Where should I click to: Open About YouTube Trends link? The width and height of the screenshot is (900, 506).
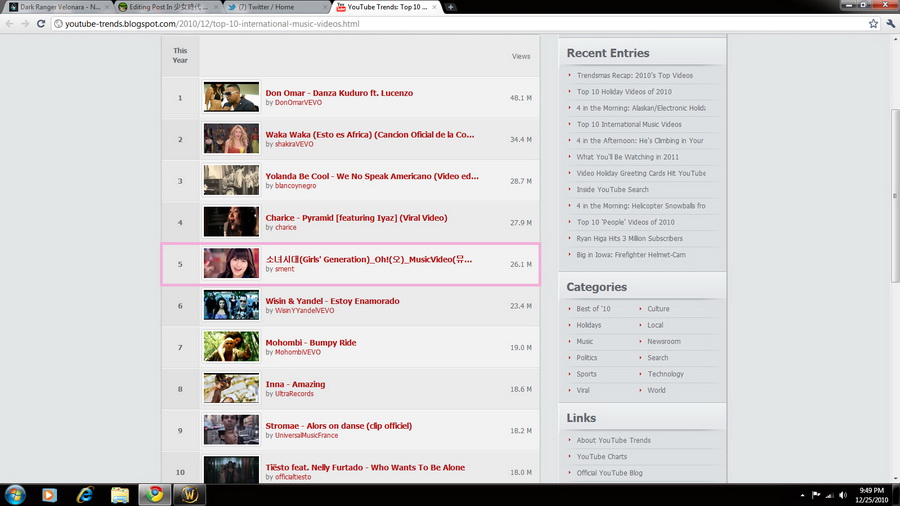point(613,441)
